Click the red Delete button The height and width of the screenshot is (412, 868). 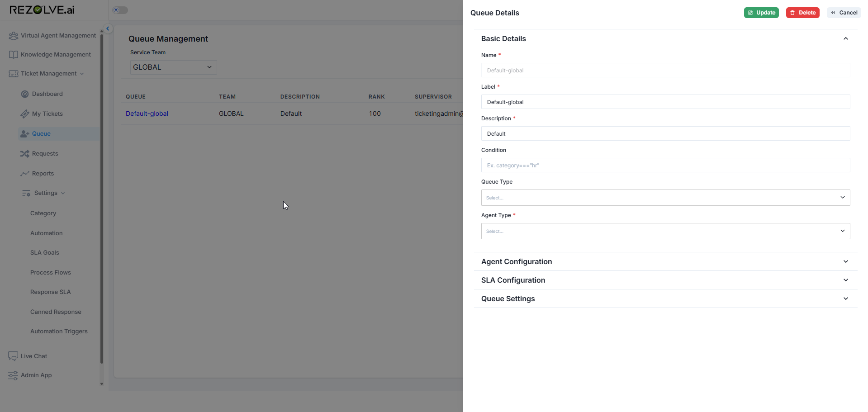coord(803,13)
